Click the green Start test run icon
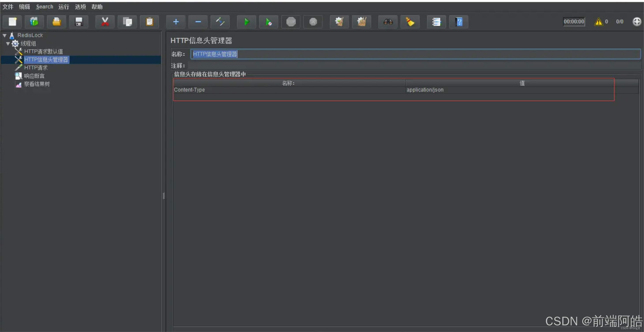644x332 pixels. pos(246,22)
